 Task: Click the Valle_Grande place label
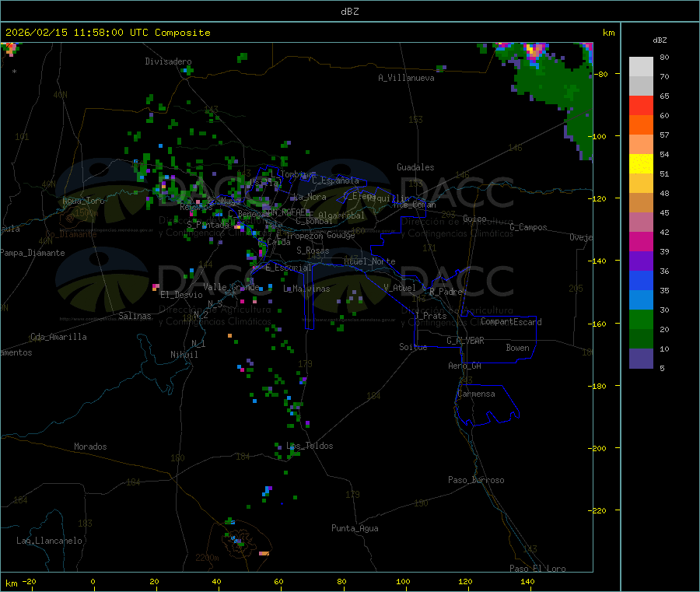click(x=231, y=286)
